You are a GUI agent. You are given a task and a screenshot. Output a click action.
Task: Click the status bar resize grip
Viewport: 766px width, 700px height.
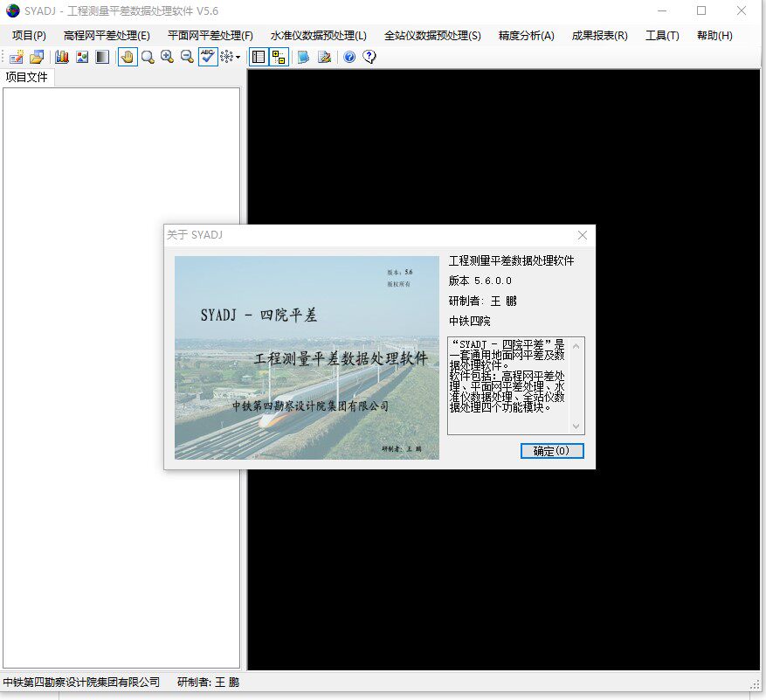click(x=755, y=684)
